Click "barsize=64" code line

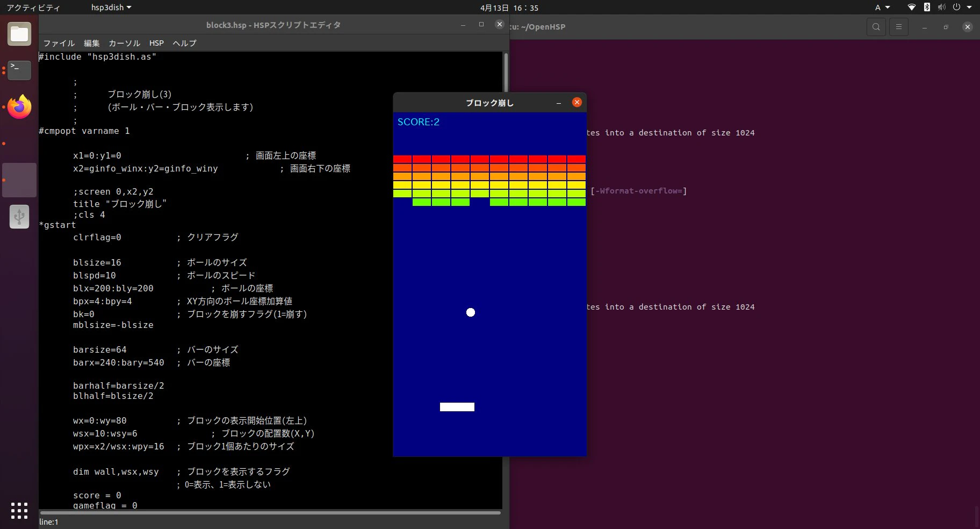coord(100,350)
